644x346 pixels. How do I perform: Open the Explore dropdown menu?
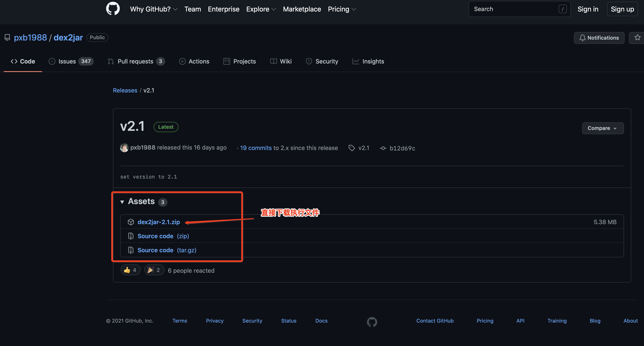click(261, 9)
